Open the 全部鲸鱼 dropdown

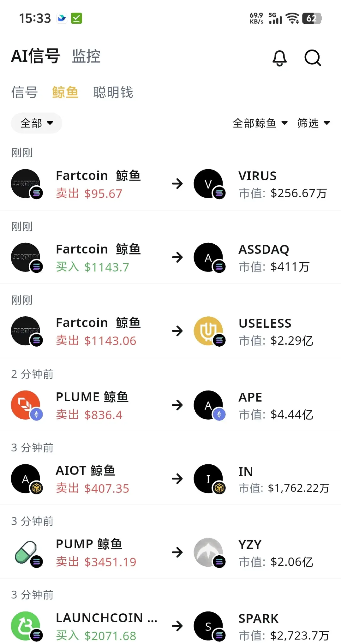[260, 123]
